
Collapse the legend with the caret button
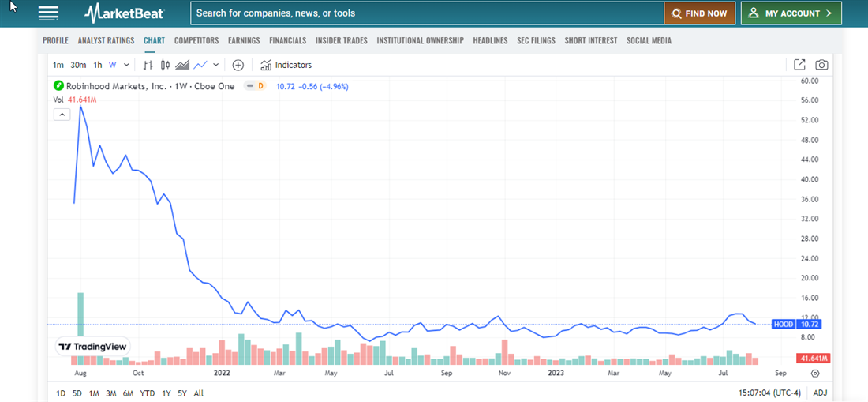pos(61,115)
